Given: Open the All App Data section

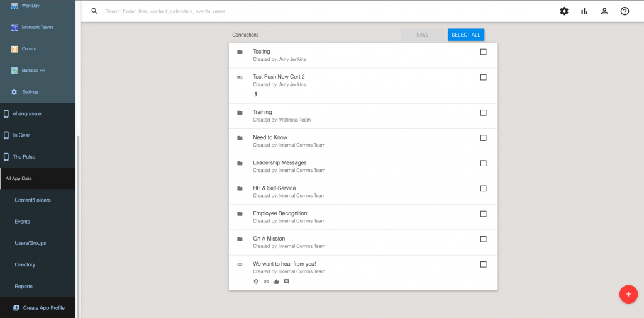Looking at the screenshot, I should coord(38,179).
